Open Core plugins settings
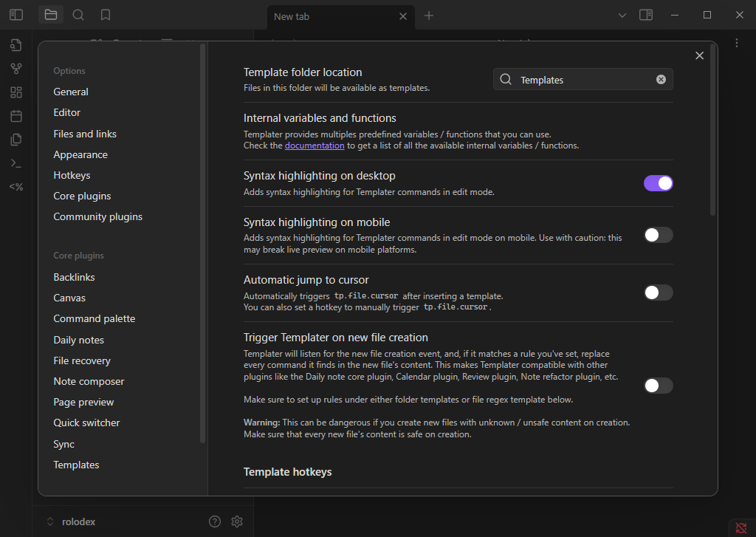This screenshot has height=537, width=756. point(82,196)
